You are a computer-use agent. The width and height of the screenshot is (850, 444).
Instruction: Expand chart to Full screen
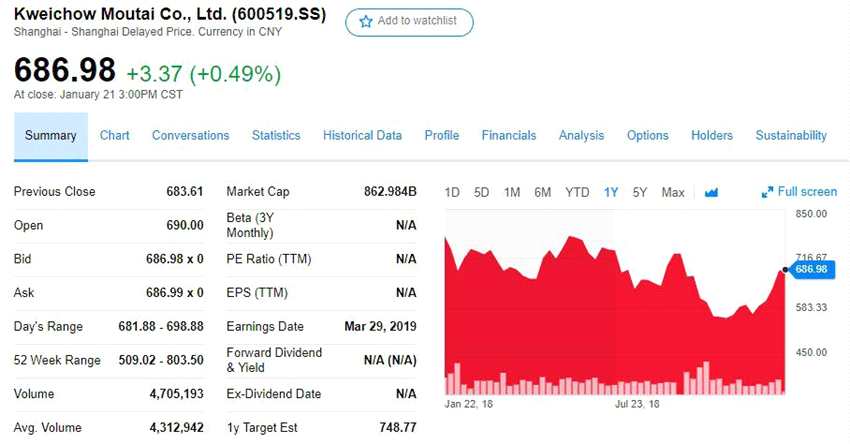coord(799,192)
